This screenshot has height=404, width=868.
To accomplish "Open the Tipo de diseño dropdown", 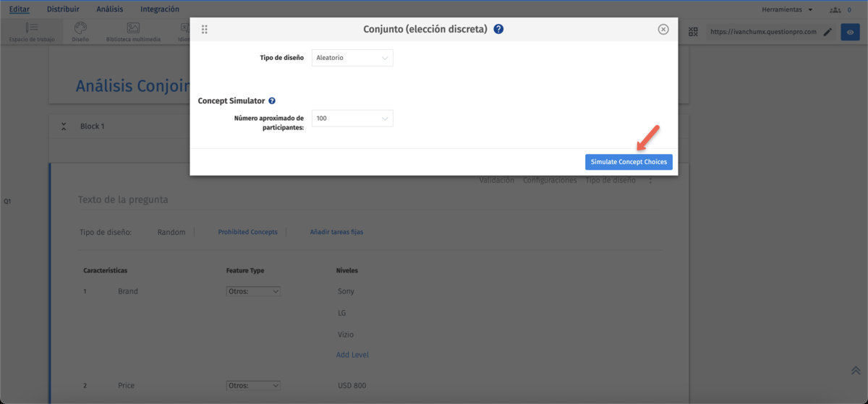I will tap(352, 58).
